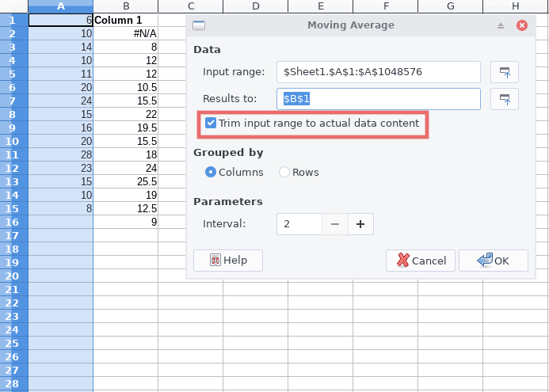Click cell B3 with value 8
Viewport: 549px width, 392px height.
click(x=126, y=47)
